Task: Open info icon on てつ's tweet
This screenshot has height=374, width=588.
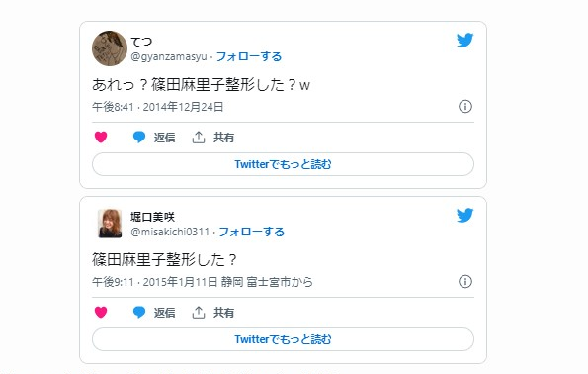Action: [x=465, y=107]
